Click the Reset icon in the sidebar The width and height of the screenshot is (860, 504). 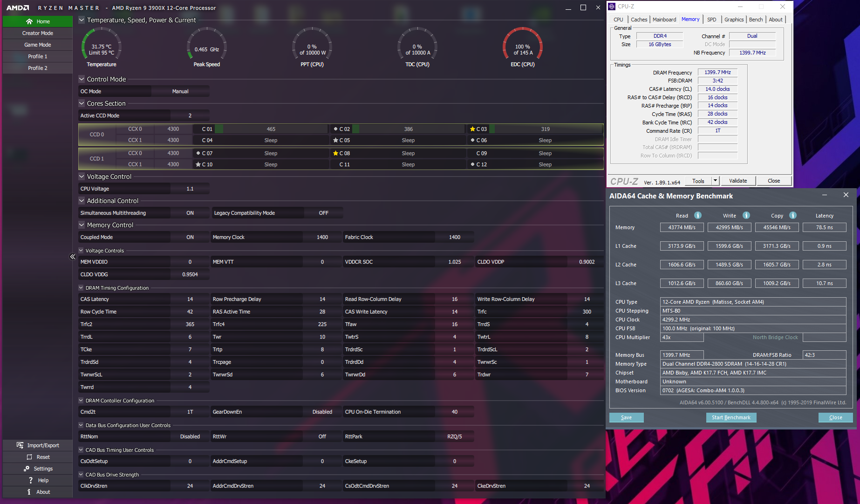pyautogui.click(x=29, y=457)
